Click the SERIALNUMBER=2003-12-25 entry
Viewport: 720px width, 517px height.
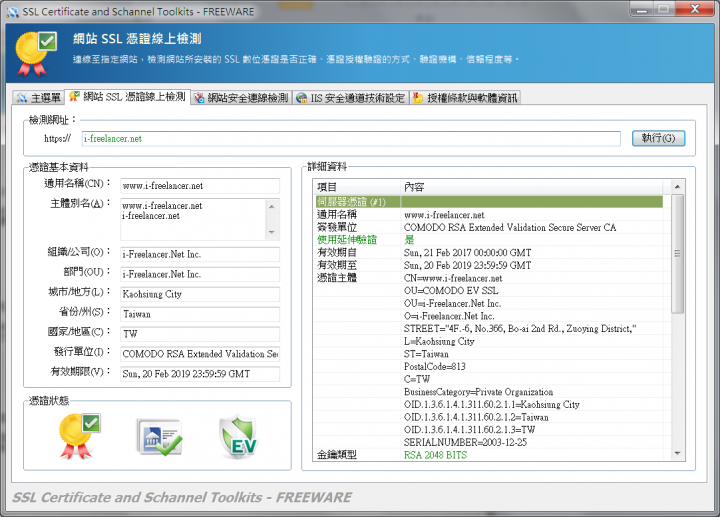[x=465, y=442]
